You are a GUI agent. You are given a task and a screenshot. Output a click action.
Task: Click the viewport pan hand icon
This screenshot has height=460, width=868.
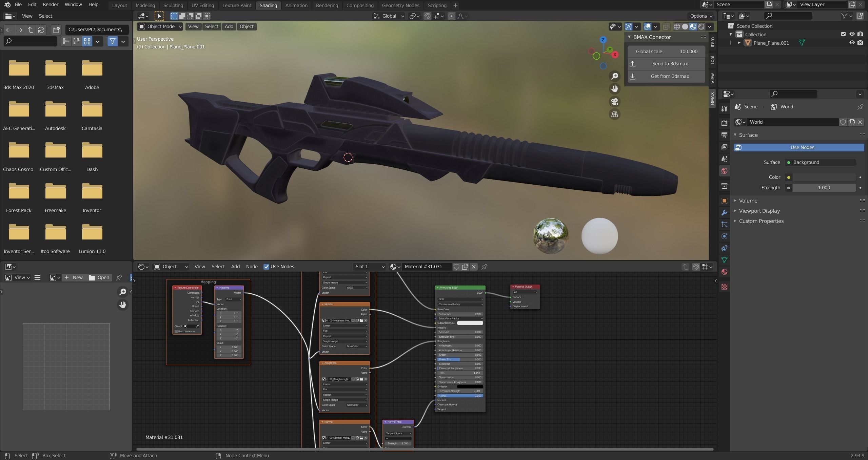click(614, 89)
